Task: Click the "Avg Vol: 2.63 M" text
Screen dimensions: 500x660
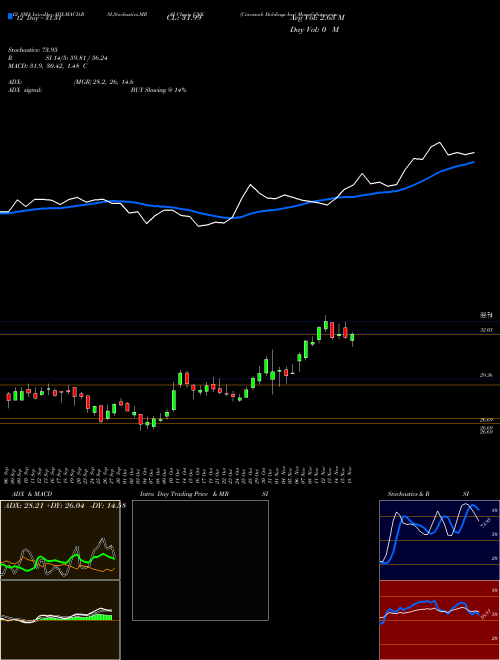Action: (317, 18)
